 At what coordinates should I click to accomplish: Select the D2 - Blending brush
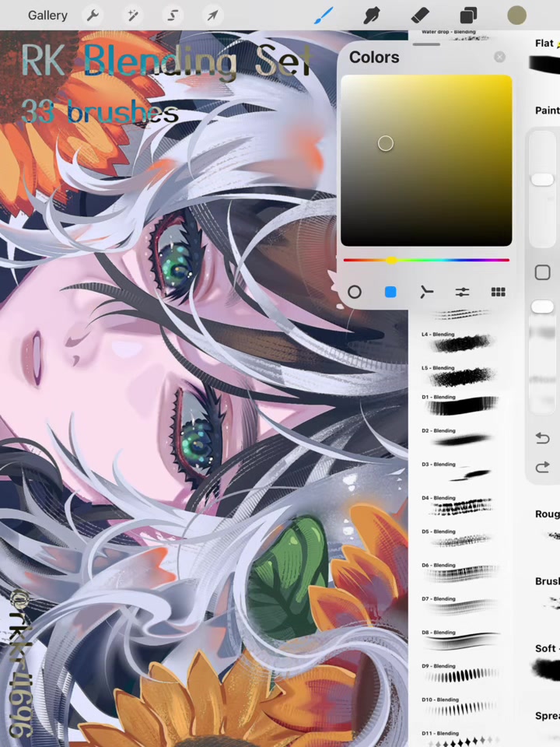click(459, 438)
